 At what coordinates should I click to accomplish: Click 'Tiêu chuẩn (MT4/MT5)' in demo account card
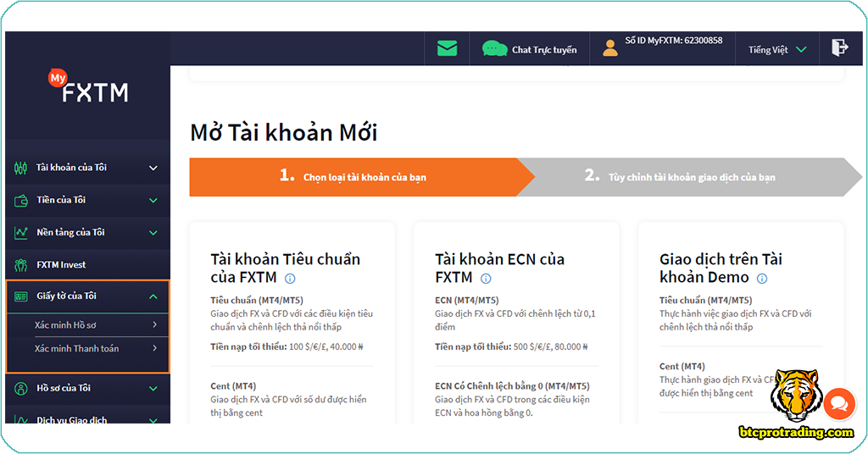[x=706, y=301]
